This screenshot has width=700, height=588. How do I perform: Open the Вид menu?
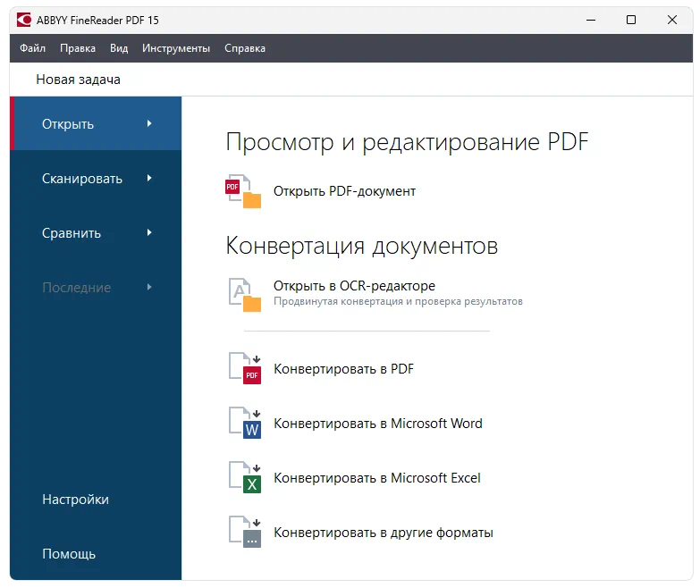click(119, 48)
